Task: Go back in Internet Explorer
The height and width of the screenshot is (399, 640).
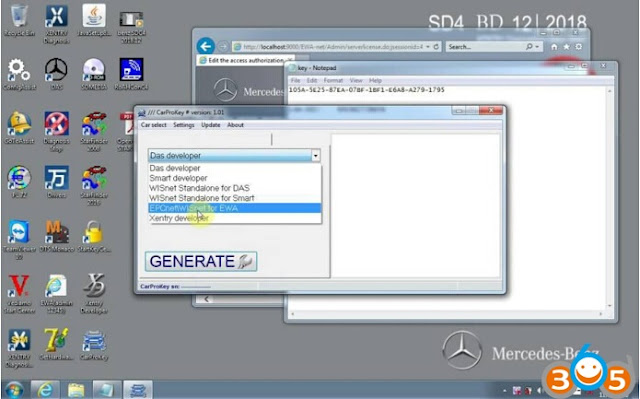Action: pyautogui.click(x=205, y=46)
